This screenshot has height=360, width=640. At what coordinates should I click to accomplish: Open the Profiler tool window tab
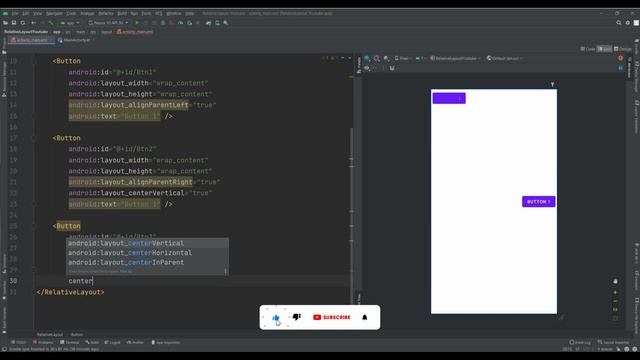[135, 342]
